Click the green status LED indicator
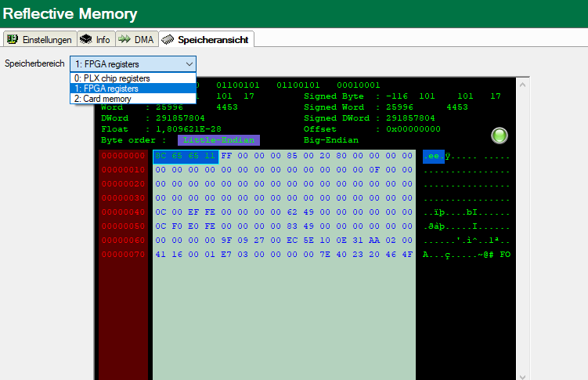The height and width of the screenshot is (380, 588). click(x=500, y=136)
